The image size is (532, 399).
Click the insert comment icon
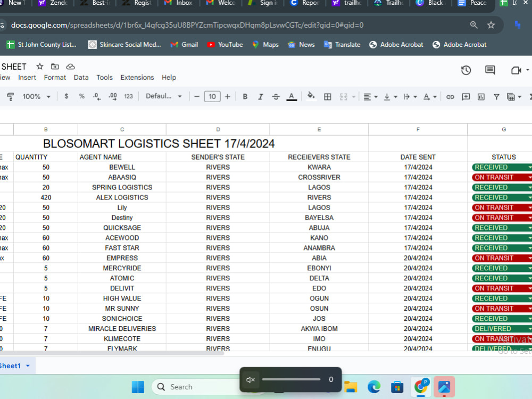(466, 97)
